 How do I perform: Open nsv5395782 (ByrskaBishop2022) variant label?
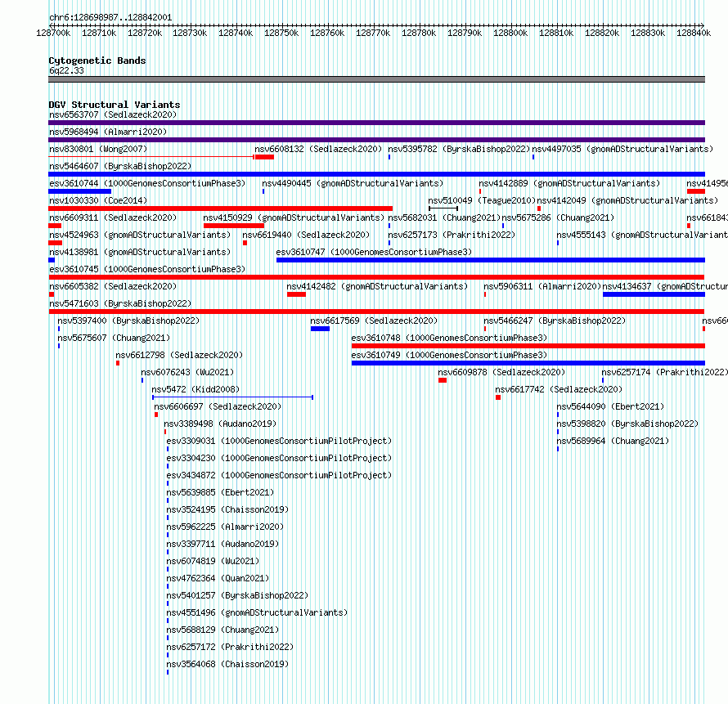tap(459, 149)
